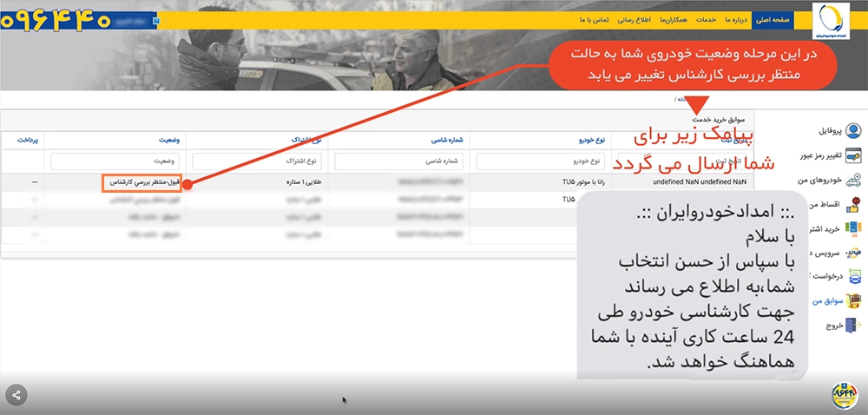Open the تماس با ما menu item
The width and height of the screenshot is (868, 415).
coord(594,19)
